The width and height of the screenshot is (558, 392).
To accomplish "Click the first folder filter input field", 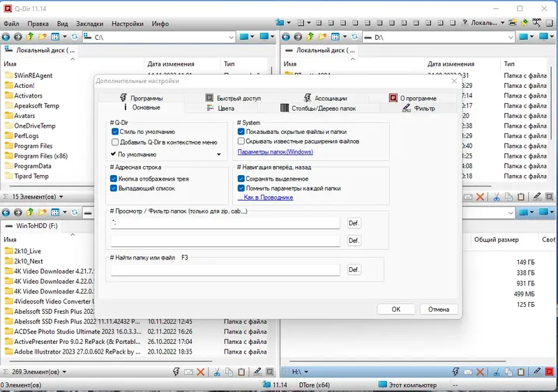I will [x=225, y=223].
